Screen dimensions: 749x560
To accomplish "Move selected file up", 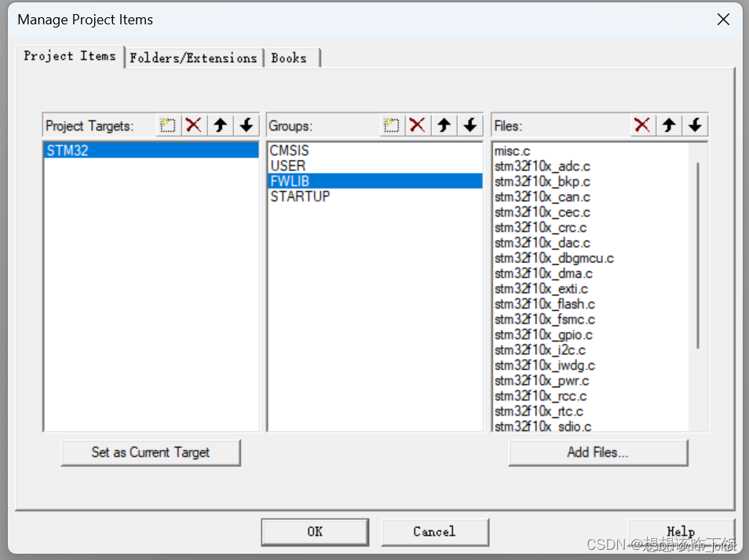I will point(669,126).
